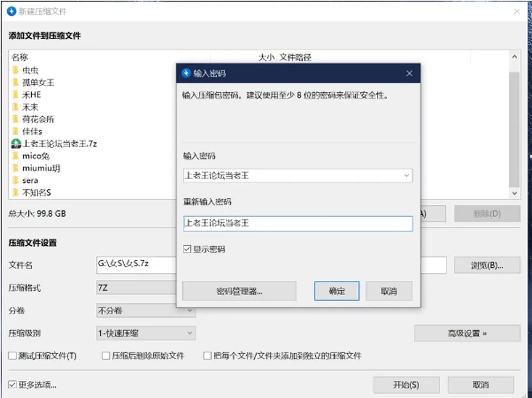
Task: Select the folder icon next to 孤单女王
Action: (16, 82)
